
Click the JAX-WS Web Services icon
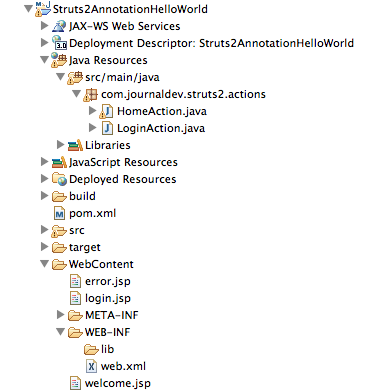(59, 26)
